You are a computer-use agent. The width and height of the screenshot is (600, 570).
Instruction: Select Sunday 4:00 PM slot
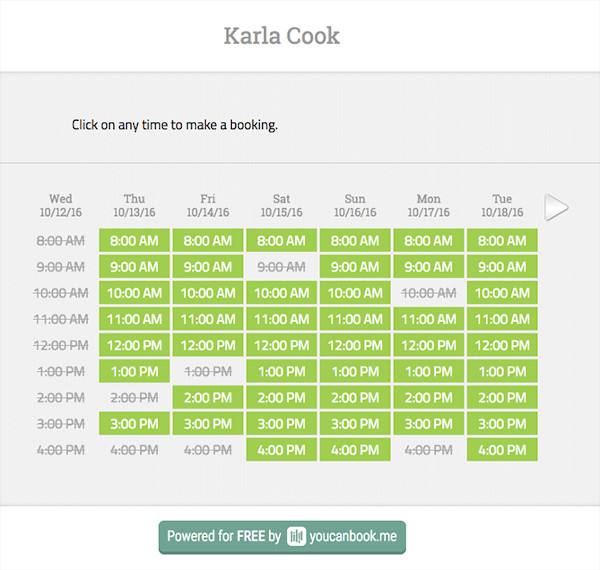[355, 449]
